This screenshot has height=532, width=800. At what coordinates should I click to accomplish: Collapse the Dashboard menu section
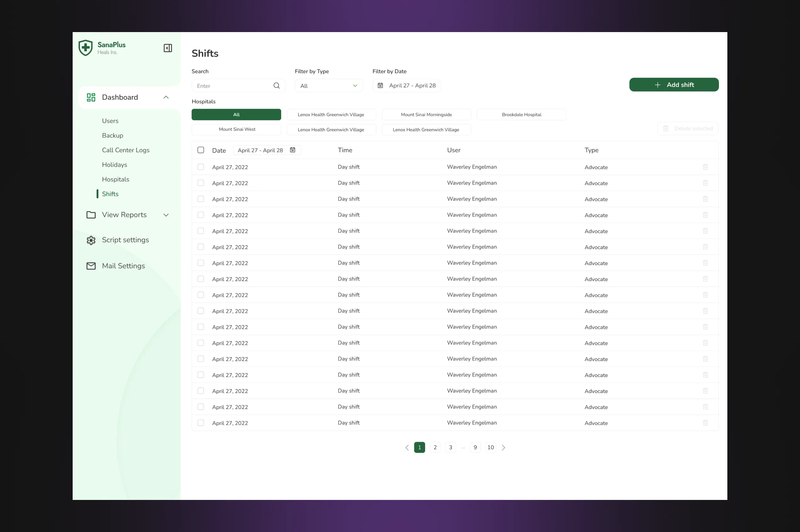point(166,97)
